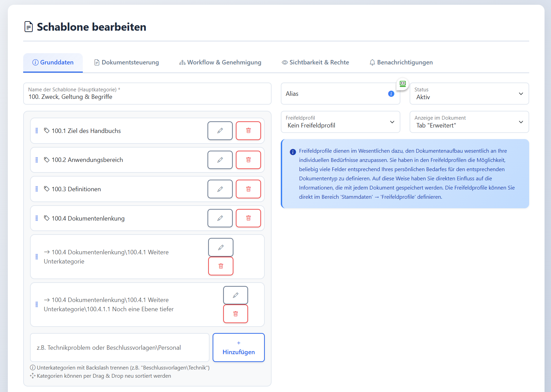Viewport: 551px width, 392px height.
Task: Click the green bot icon above Alias
Action: point(402,84)
